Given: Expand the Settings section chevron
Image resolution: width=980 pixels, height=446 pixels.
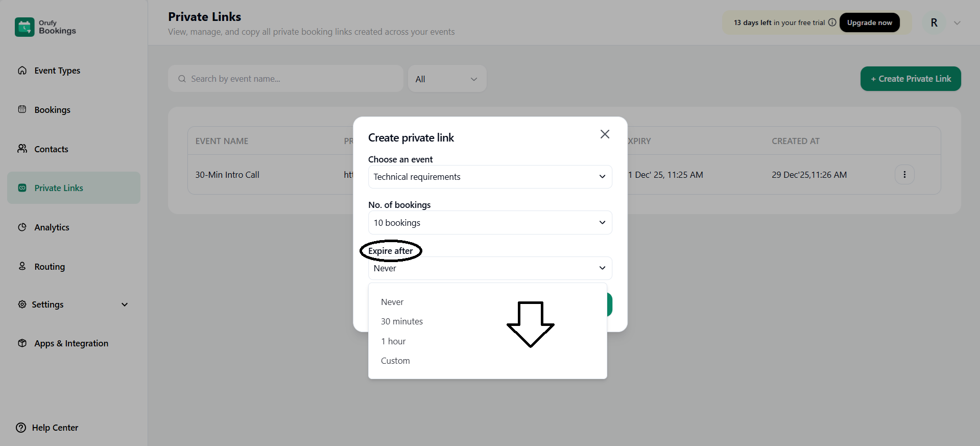Looking at the screenshot, I should pos(125,304).
